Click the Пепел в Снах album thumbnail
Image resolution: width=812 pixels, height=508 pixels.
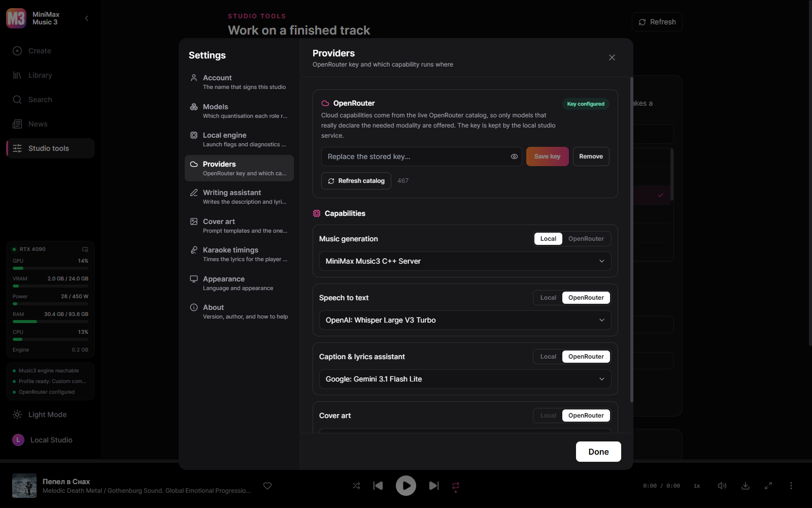24,486
